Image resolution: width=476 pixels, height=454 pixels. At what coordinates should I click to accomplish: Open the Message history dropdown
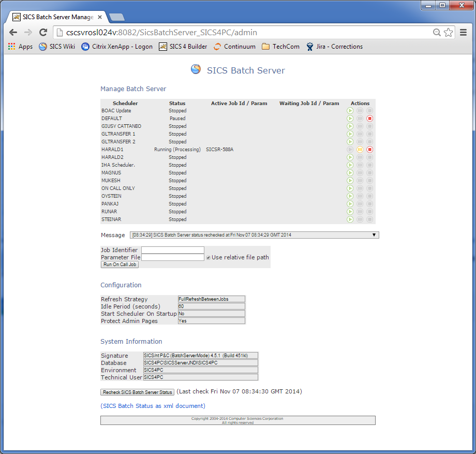click(374, 235)
